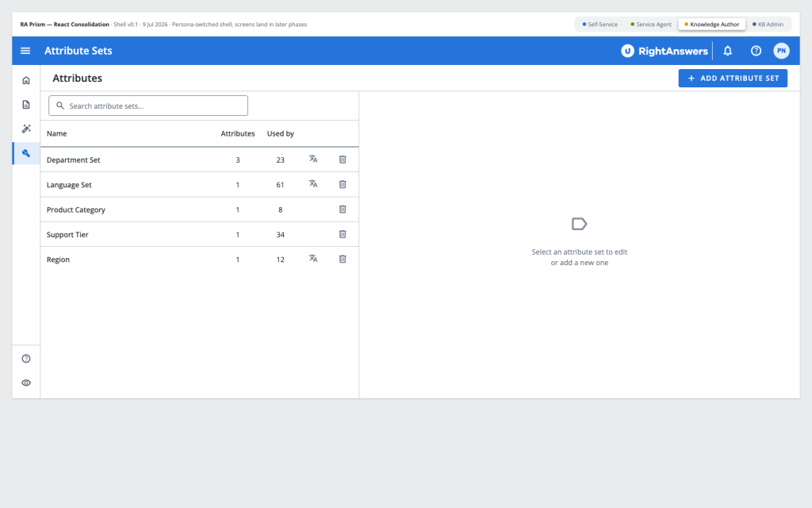Click the Attributes column header

[x=238, y=133]
